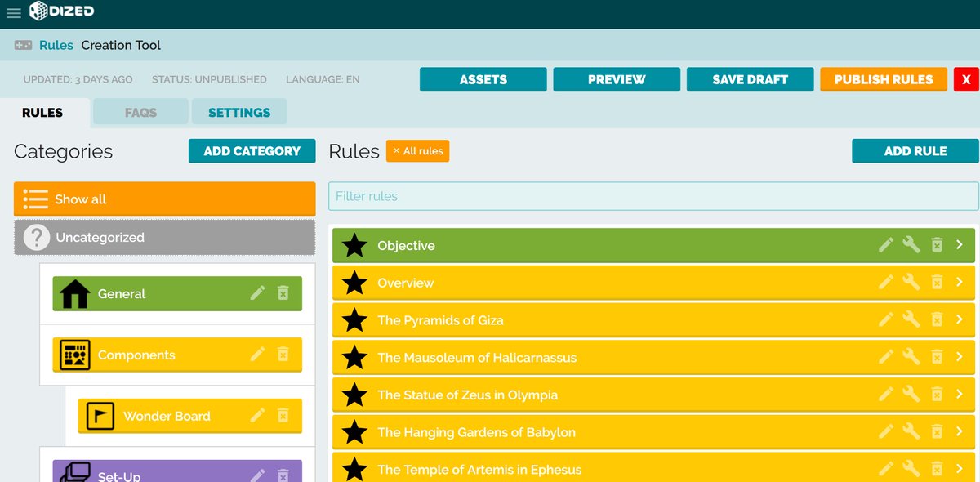The image size is (980, 482).
Task: Save the draft
Action: point(751,79)
